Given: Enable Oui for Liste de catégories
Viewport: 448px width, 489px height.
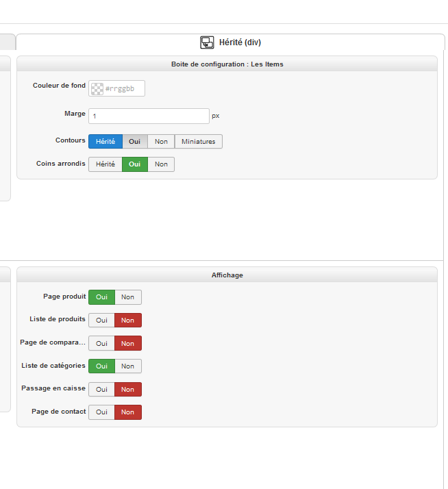Looking at the screenshot, I should point(101,366).
